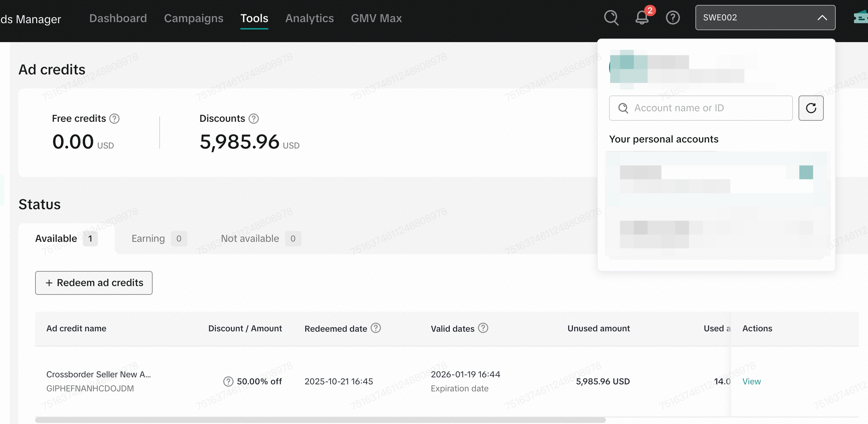Click help icon beside 50.00% off
This screenshot has height=424, width=868.
pyautogui.click(x=228, y=382)
